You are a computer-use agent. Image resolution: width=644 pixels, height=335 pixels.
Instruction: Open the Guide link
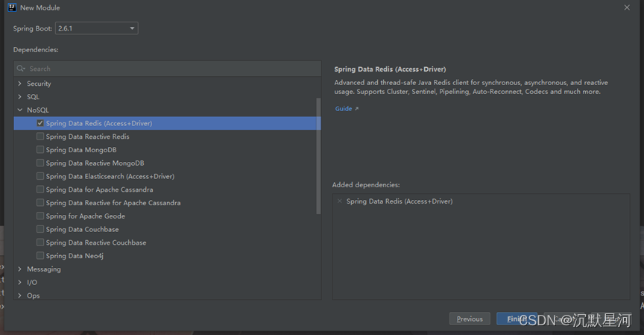tap(344, 109)
